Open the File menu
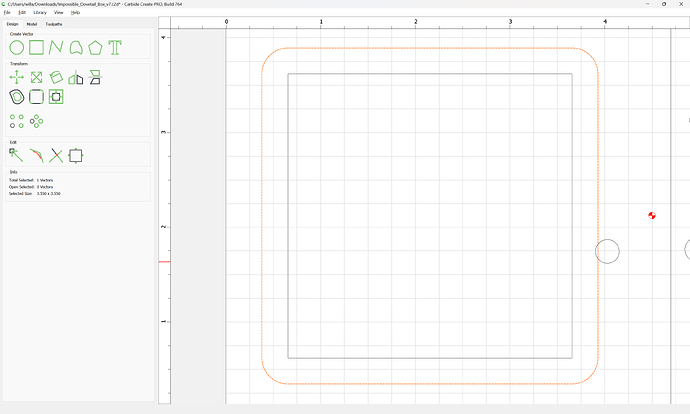Image resolution: width=690 pixels, height=414 pixels. point(7,12)
